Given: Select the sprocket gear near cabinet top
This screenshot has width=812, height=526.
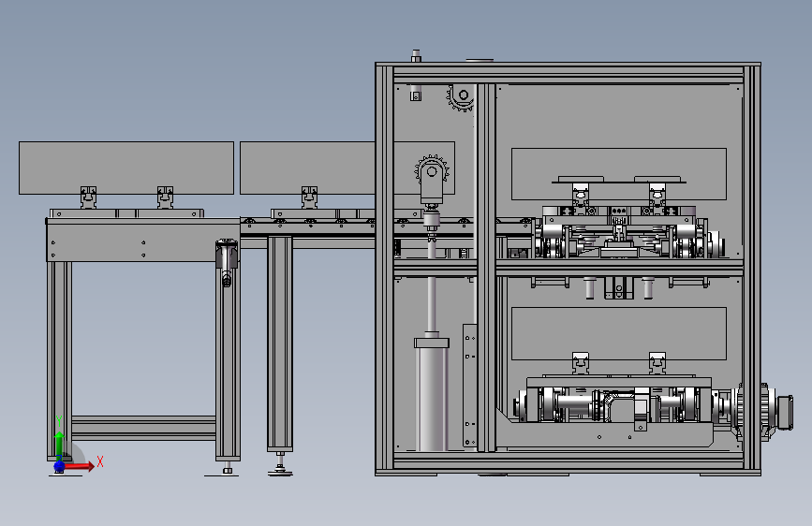Looking at the screenshot, I should click(461, 97).
